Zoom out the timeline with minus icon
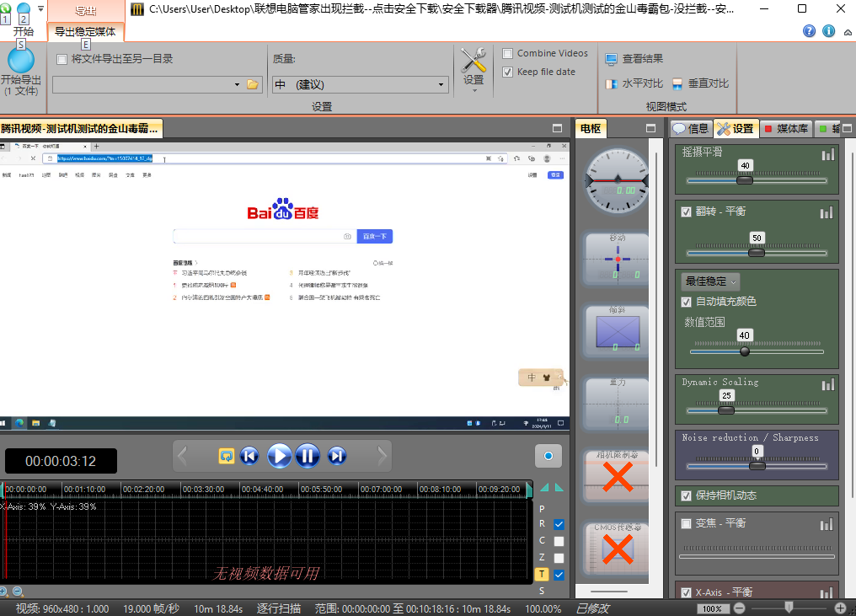856x616 pixels. 17,592
